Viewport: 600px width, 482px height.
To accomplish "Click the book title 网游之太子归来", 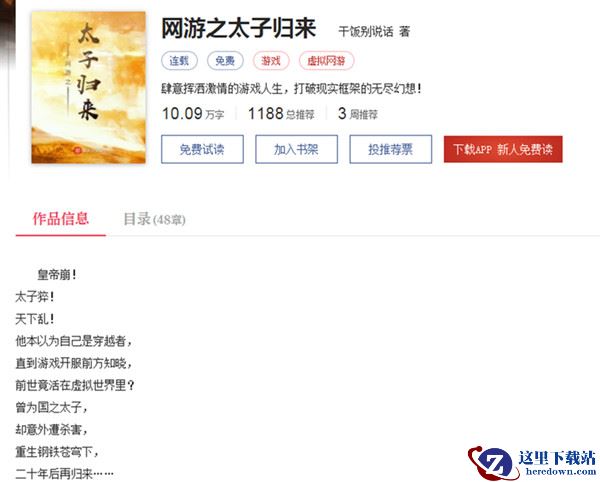I will click(x=238, y=29).
